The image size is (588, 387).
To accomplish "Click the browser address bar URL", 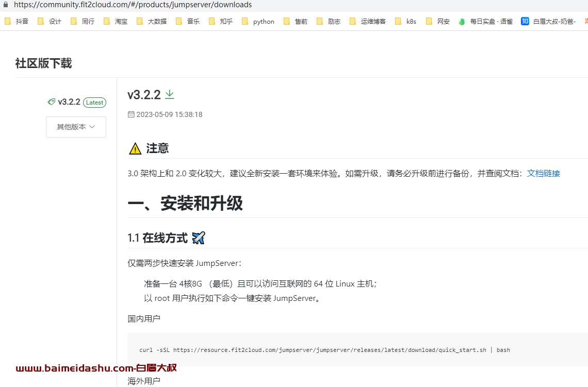I will coord(133,5).
